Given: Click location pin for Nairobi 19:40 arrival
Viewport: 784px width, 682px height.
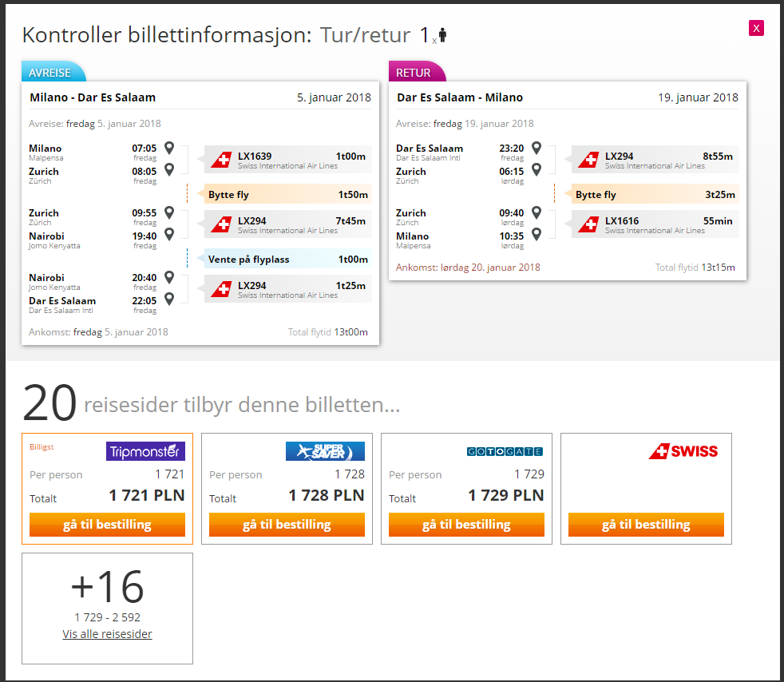Looking at the screenshot, I should 169,235.
